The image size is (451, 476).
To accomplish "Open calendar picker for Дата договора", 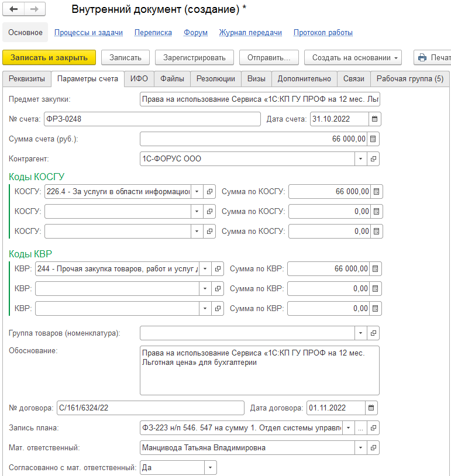I will [x=371, y=408].
